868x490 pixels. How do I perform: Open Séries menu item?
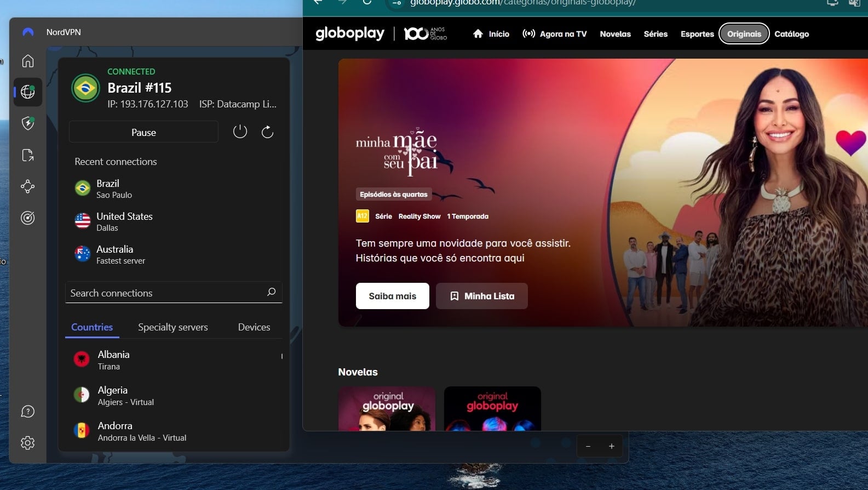pos(656,34)
